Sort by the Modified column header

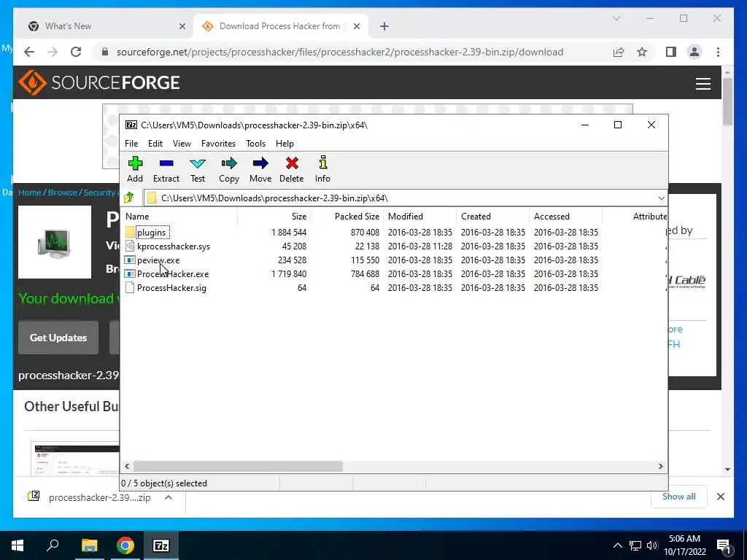[x=419, y=216]
